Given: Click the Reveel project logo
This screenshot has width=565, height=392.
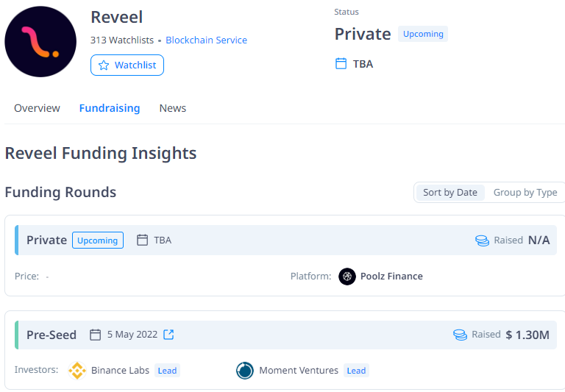Looking at the screenshot, I should (x=40, y=41).
